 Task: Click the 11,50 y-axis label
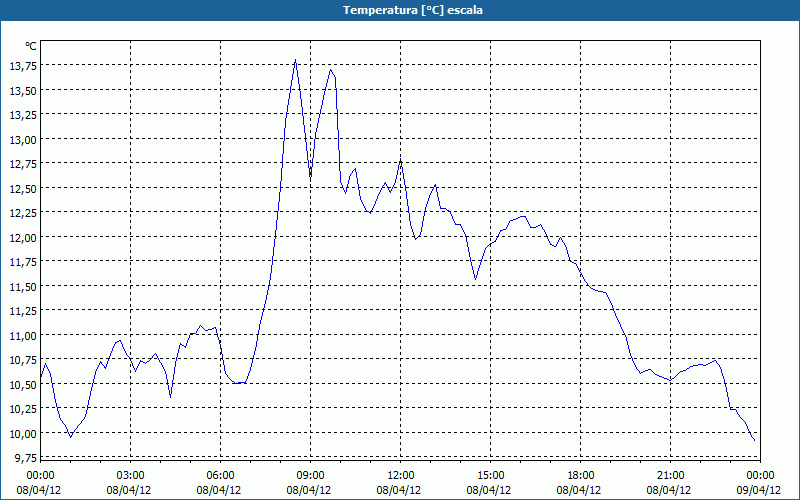[x=23, y=286]
